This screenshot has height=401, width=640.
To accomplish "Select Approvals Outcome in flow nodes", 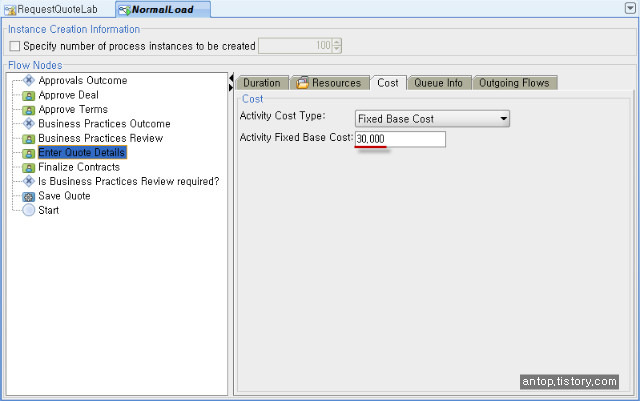I will [83, 80].
